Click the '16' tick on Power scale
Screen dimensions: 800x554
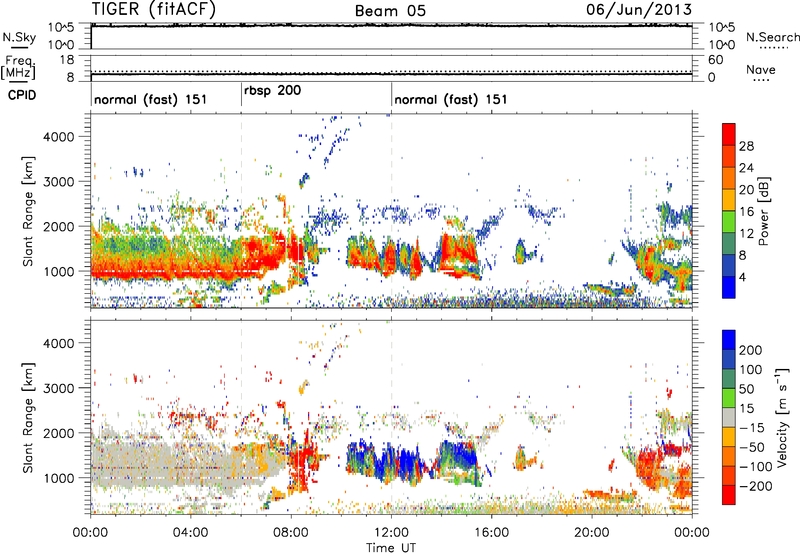click(x=746, y=212)
